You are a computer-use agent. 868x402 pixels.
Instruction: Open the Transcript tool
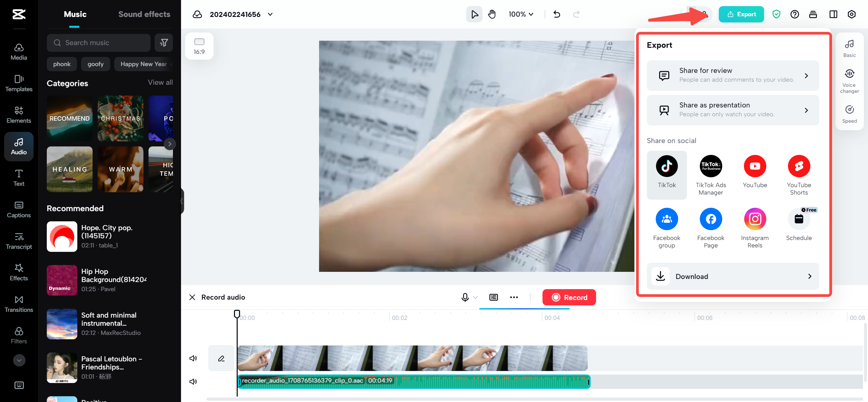[x=19, y=241]
